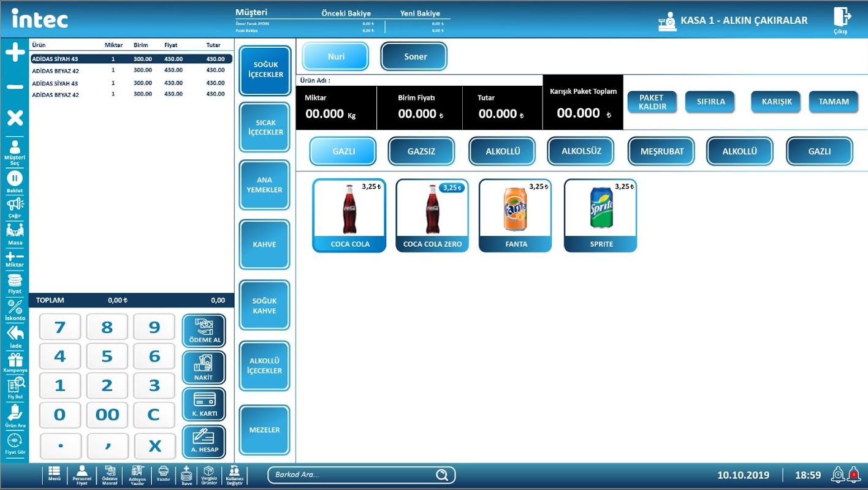Select the MEŞRUBAT subcategory
Viewport: 868px width, 490px height.
pos(661,151)
